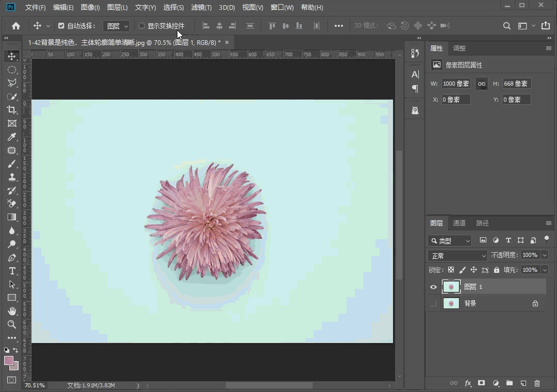This screenshot has width=557, height=392.
Task: Expand the 填充 fill dropdown arrow
Action: [x=545, y=270]
